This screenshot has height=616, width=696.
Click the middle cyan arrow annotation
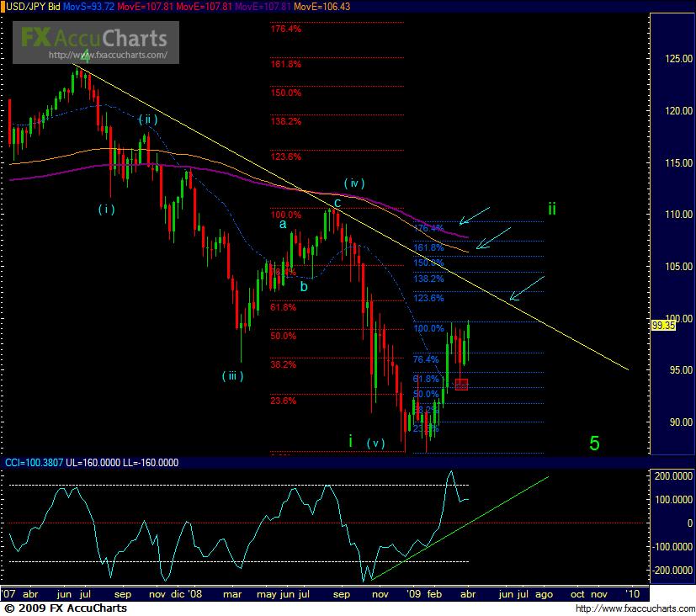point(493,237)
